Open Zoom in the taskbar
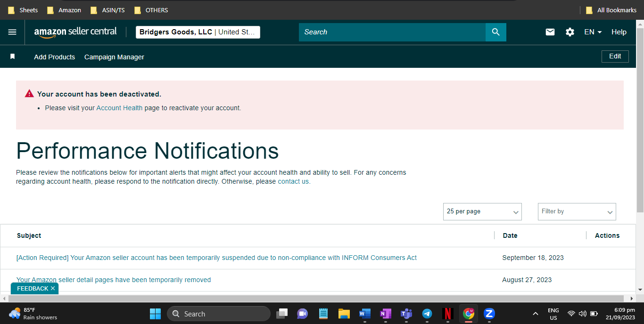The width and height of the screenshot is (644, 324). 489,314
